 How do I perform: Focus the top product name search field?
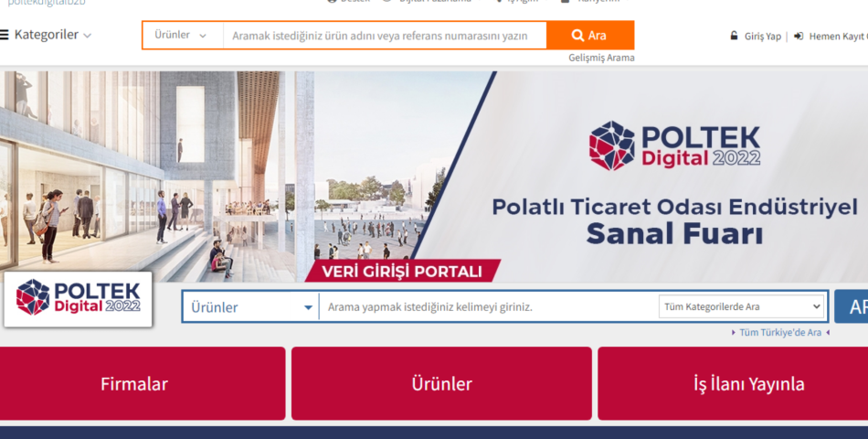pyautogui.click(x=385, y=36)
